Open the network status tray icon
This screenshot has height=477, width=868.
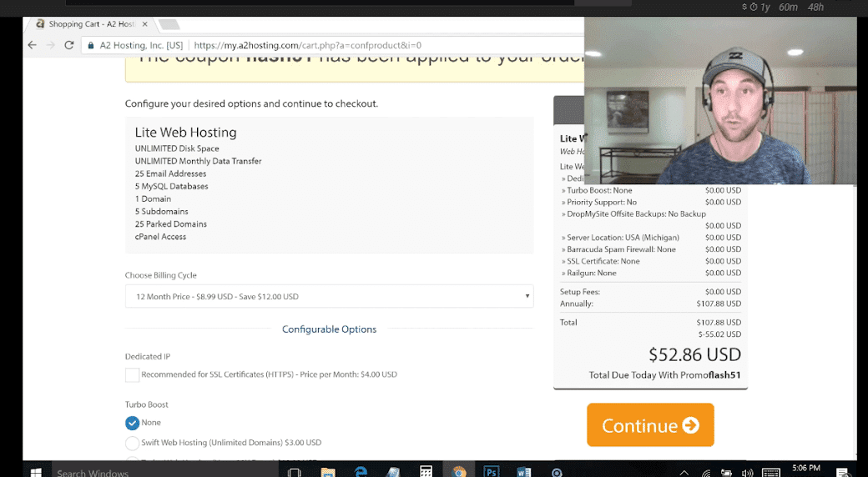[x=706, y=472]
